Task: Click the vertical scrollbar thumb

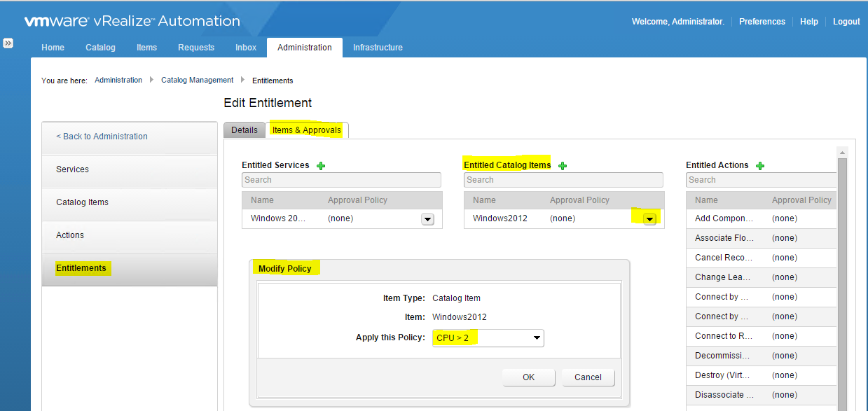Action: 843,284
